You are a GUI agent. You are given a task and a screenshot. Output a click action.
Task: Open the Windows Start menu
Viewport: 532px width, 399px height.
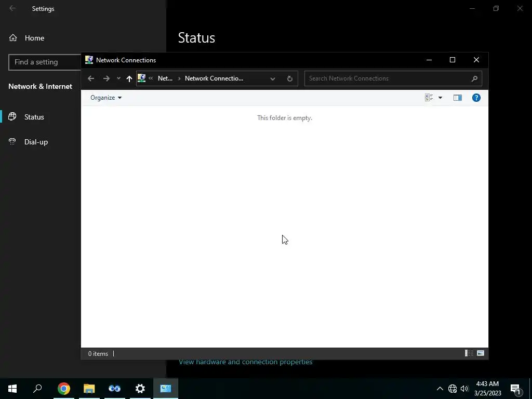(12, 389)
